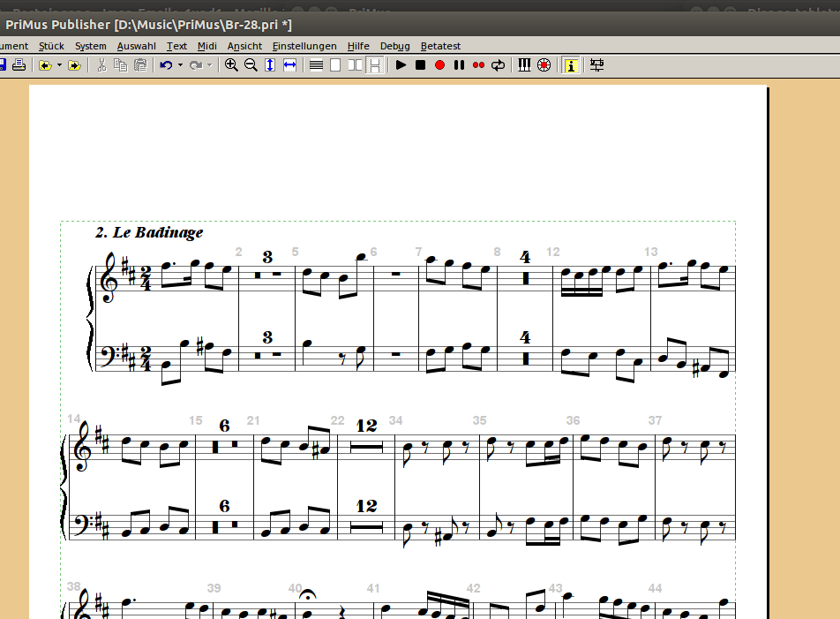Click the print icon in toolbar

pos(18,65)
